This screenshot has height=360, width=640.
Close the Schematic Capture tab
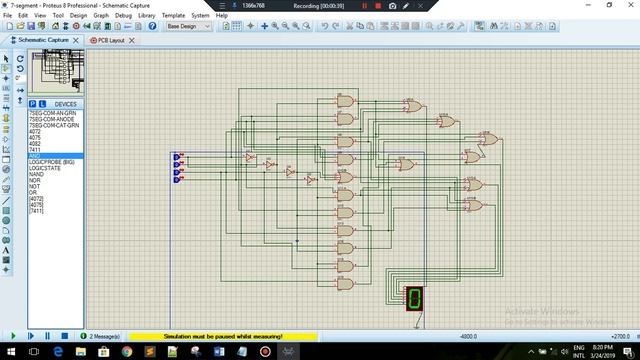click(x=76, y=40)
